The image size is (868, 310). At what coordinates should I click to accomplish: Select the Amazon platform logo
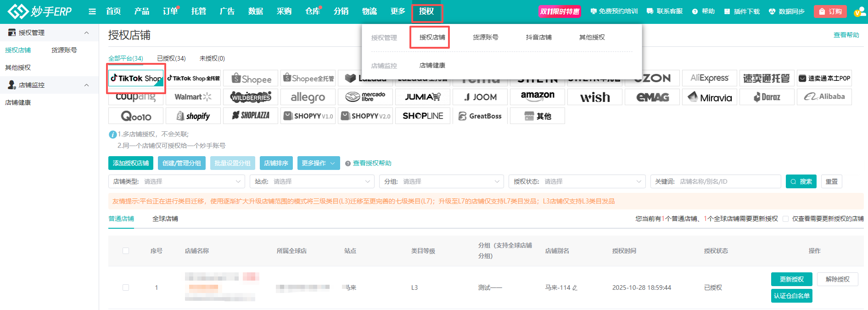tap(537, 97)
